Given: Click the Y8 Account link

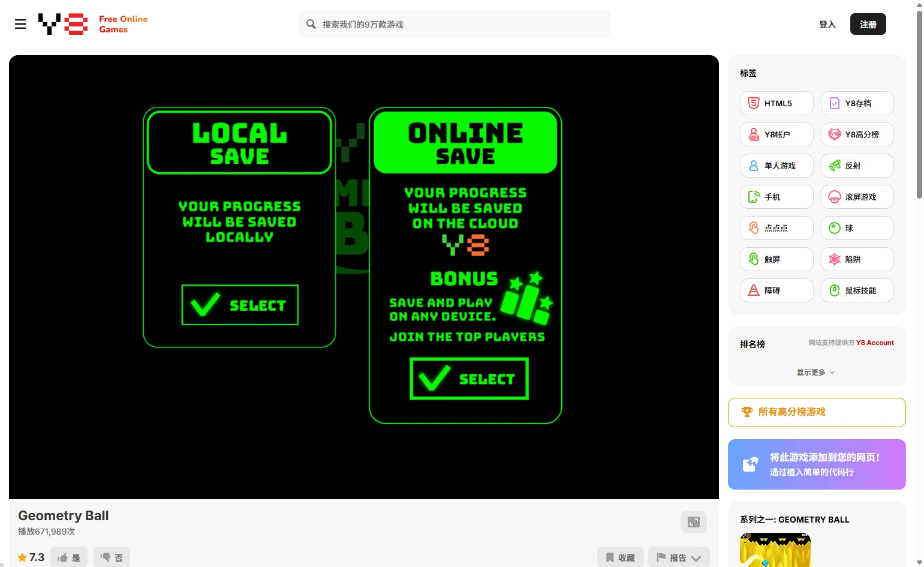Looking at the screenshot, I should [x=875, y=343].
